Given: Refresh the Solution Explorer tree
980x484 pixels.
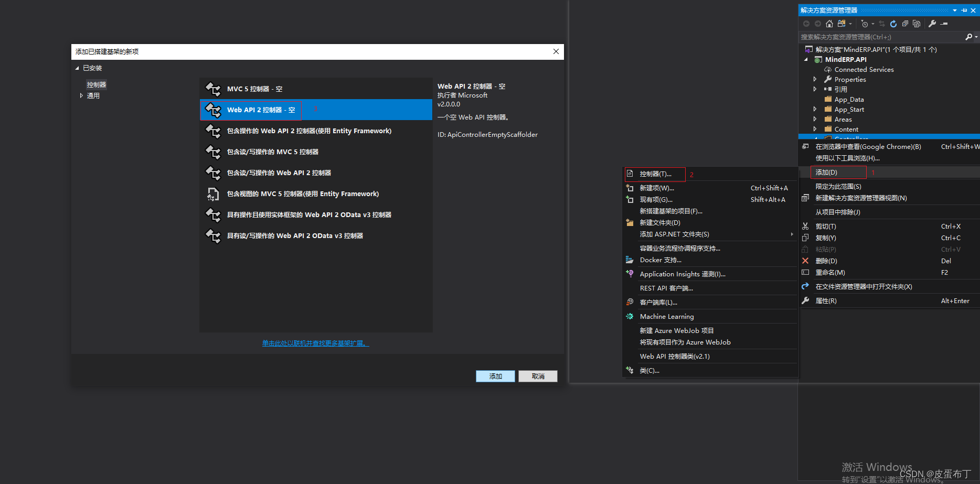Looking at the screenshot, I should point(893,24).
